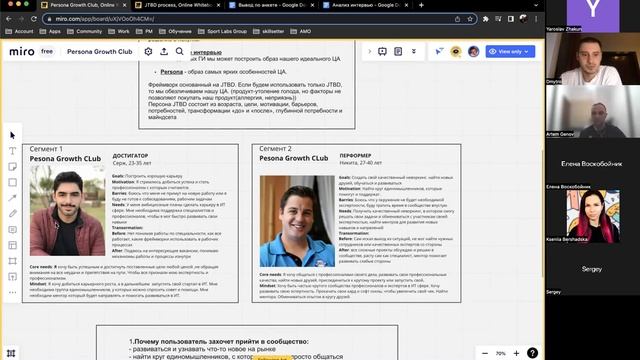Open the PM bookmarks folder
The image size is (640, 360).
pos(144,31)
